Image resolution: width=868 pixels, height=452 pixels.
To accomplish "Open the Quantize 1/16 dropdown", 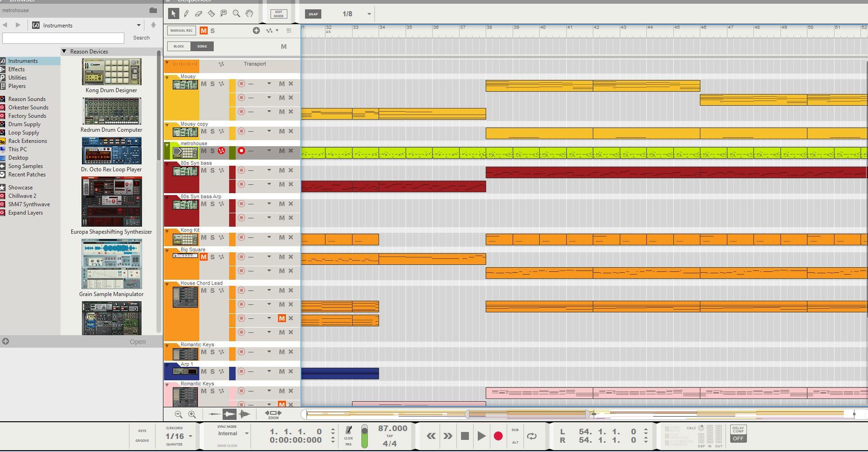I will coord(190,436).
